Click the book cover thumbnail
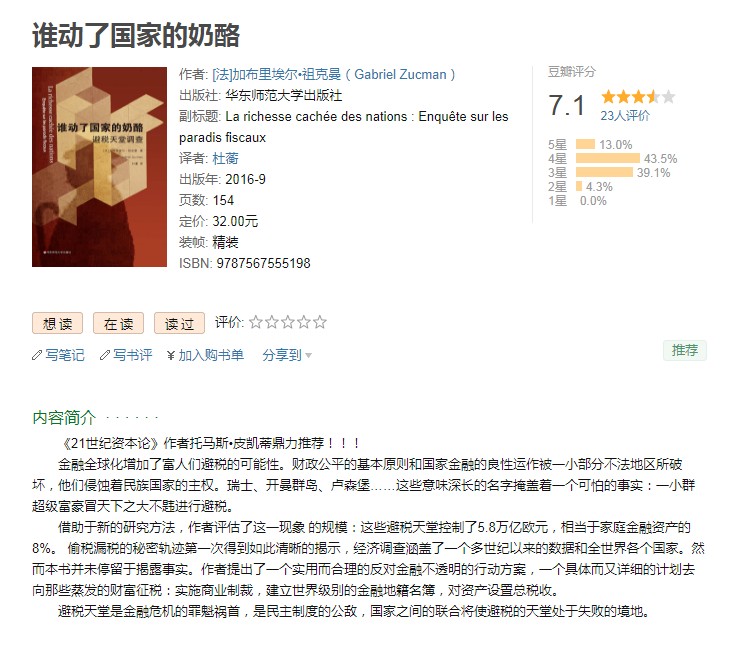 (99, 167)
